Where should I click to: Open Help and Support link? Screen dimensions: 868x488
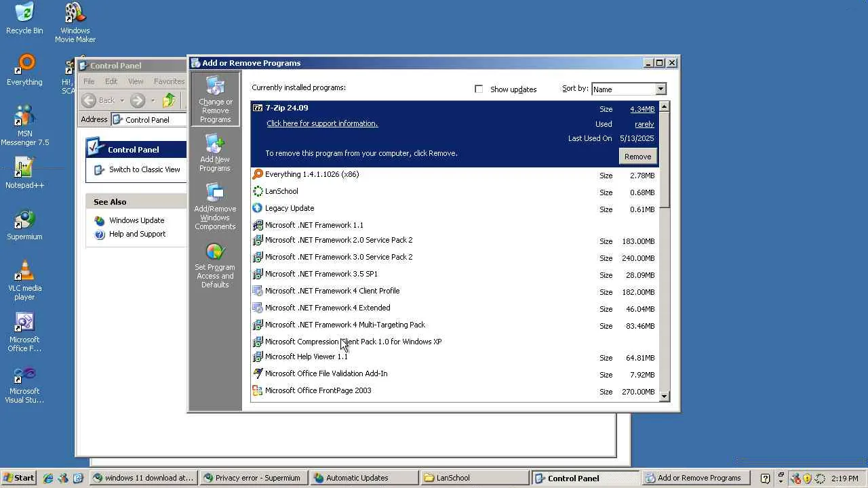coord(137,234)
